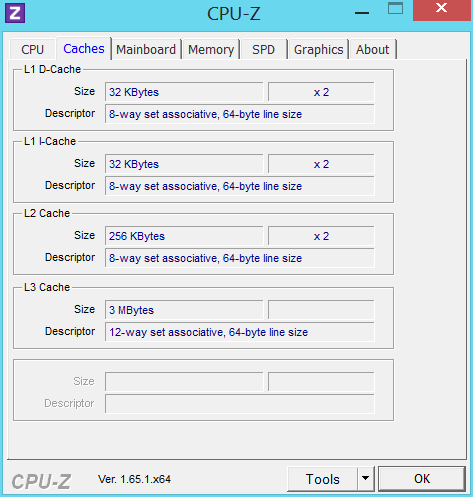Click the CPU-Z purple Z app icon
Screen dimensions: 473x497
pos(15,13)
